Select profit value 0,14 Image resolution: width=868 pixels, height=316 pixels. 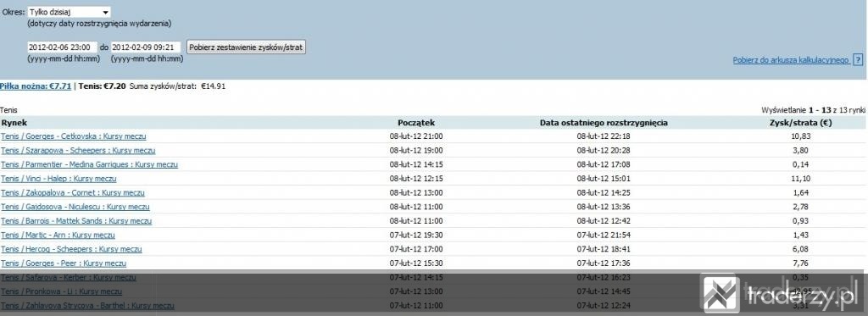(x=800, y=164)
